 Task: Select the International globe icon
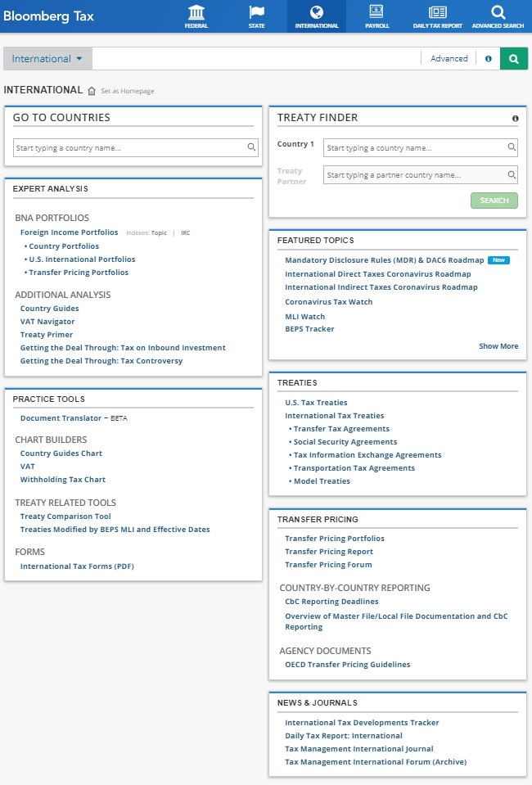[317, 12]
